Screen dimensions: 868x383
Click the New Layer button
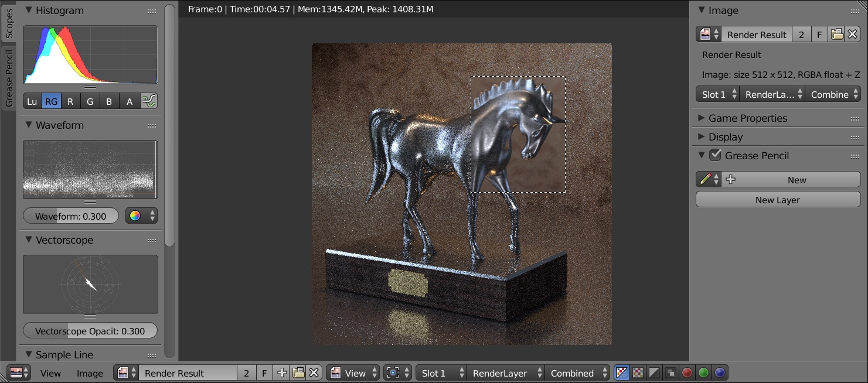tap(778, 200)
